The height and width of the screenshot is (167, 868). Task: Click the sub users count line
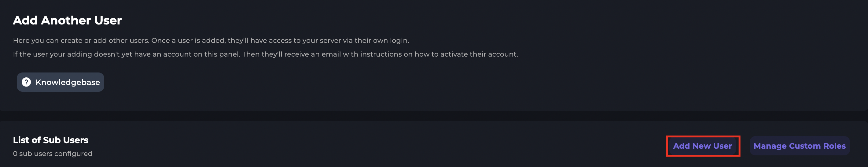click(x=53, y=154)
